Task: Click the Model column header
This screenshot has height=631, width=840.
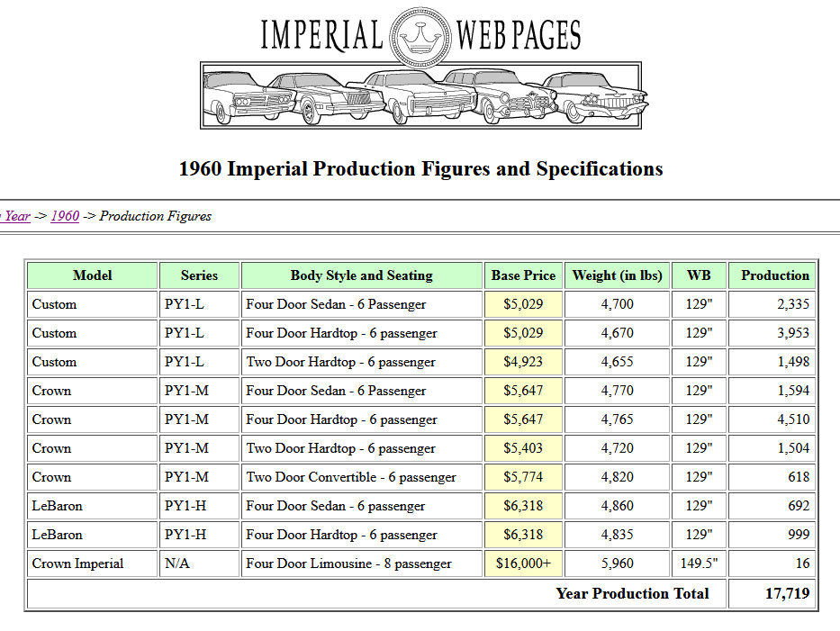Action: 92,275
